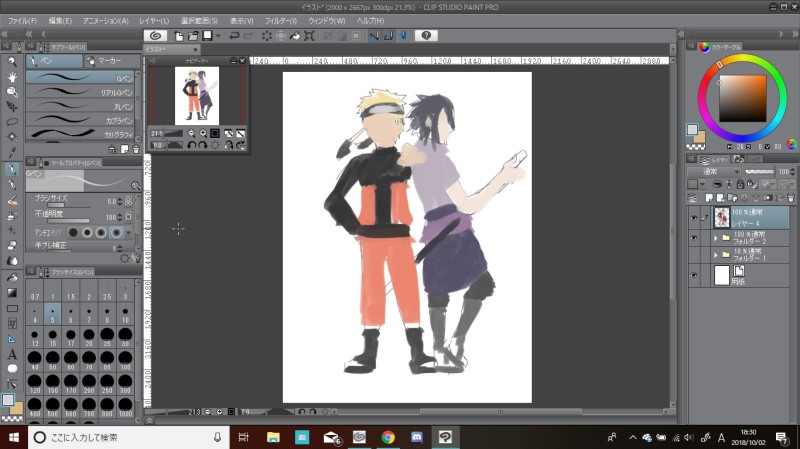Select the Eraser tool in toolbar
The height and width of the screenshot is (449, 800).
click(12, 245)
